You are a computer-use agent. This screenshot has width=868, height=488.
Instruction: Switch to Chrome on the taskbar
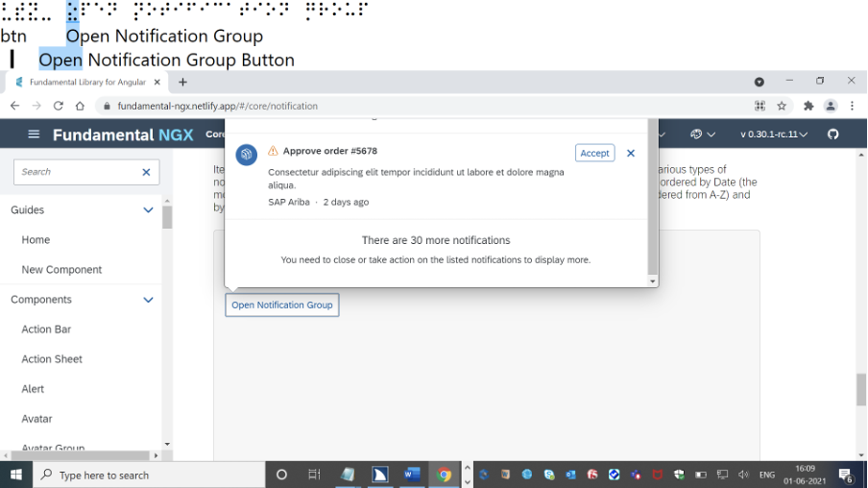pos(444,475)
